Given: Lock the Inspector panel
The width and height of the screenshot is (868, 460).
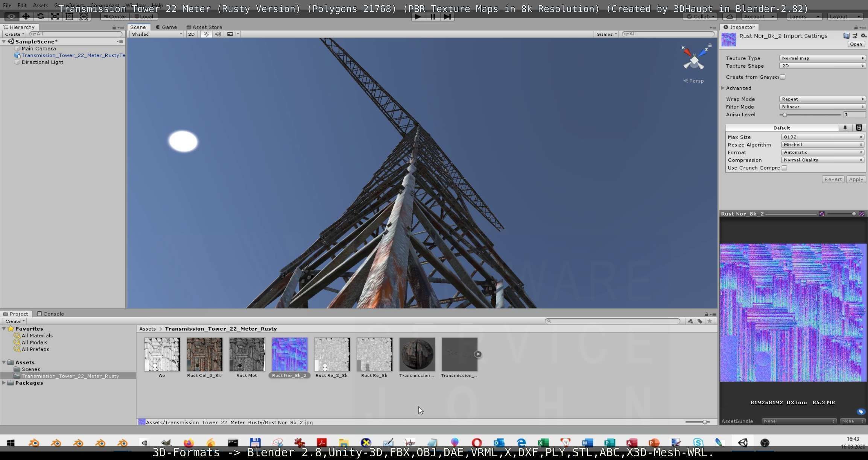Looking at the screenshot, I should [856, 27].
